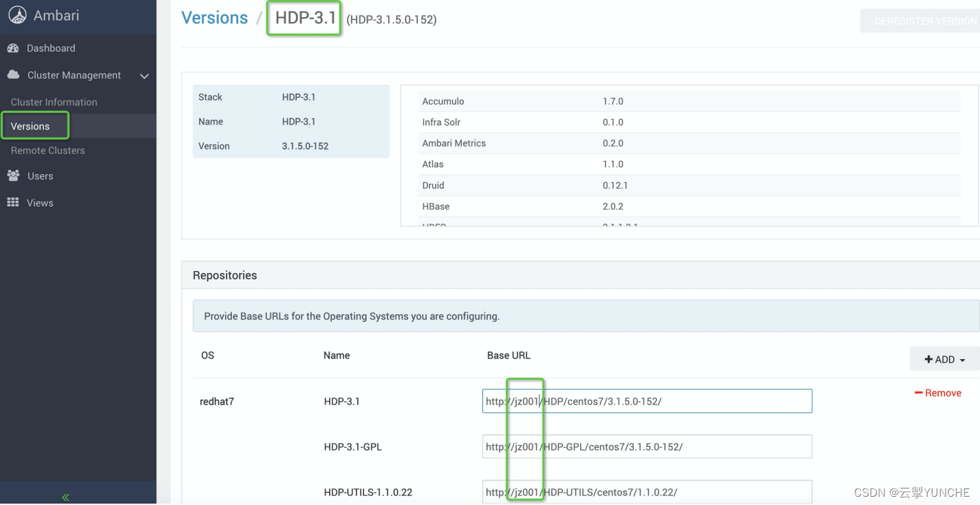Click the HDP-3.1 repository name in table
Image resolution: width=980 pixels, height=505 pixels.
click(x=341, y=401)
